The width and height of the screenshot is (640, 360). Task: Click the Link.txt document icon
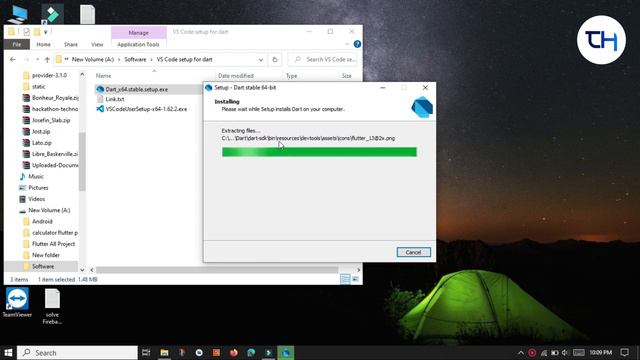[100, 99]
